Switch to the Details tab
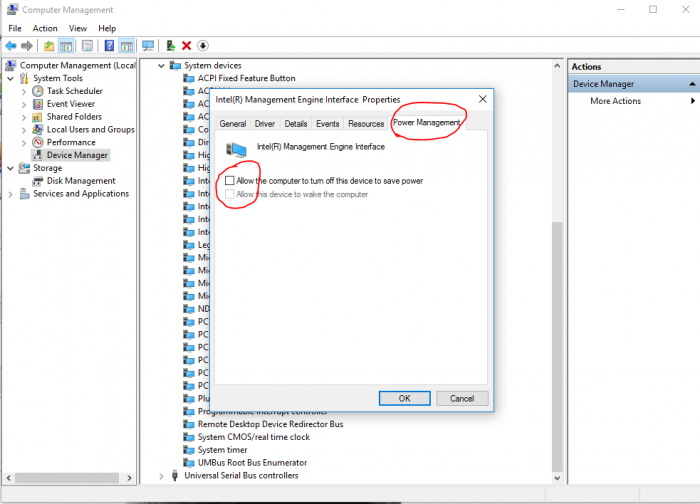This screenshot has height=504, width=700. click(296, 124)
